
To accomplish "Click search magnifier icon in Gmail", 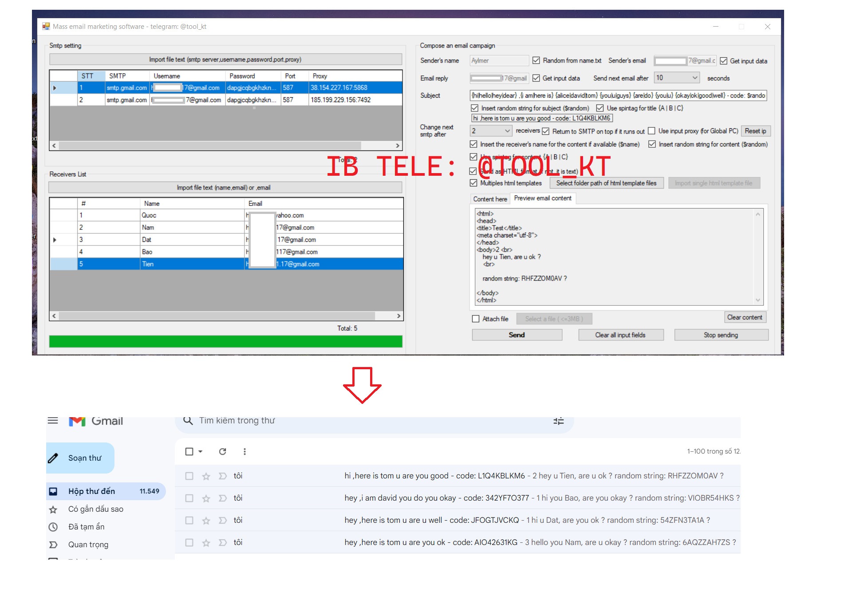I will pyautogui.click(x=188, y=420).
